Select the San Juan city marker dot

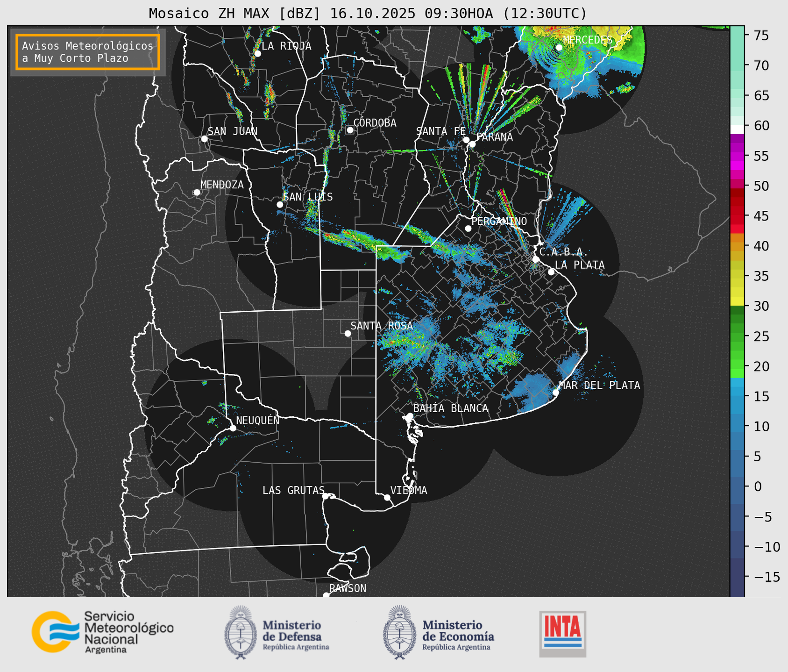[204, 139]
